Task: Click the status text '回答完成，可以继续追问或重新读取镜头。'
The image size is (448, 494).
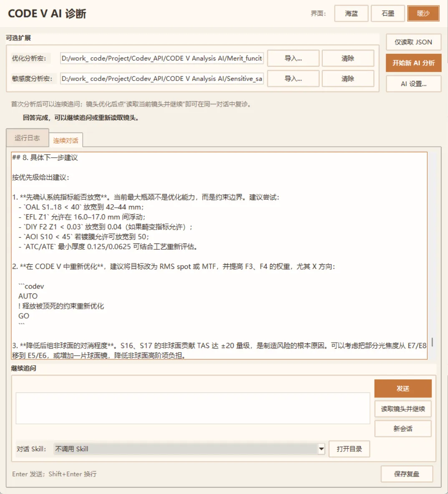Action: coord(81,118)
